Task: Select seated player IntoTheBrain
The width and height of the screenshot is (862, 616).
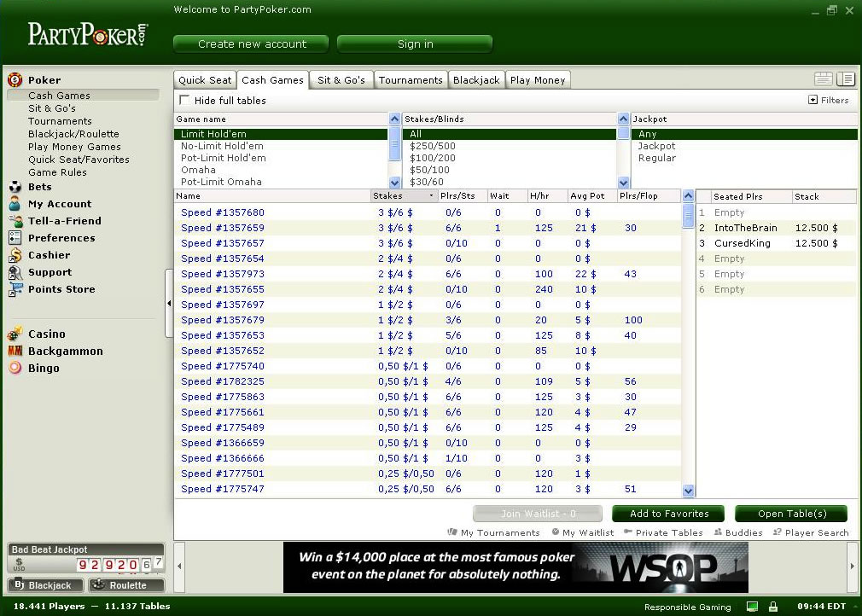Action: [777, 228]
